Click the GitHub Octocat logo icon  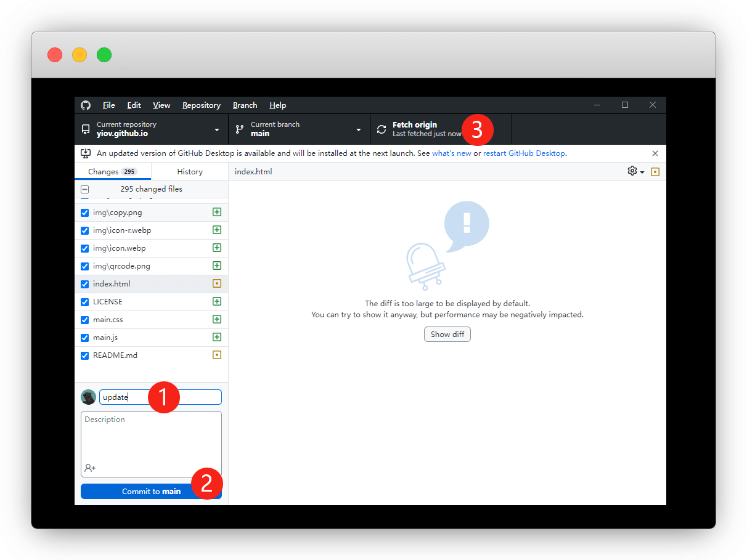[86, 105]
